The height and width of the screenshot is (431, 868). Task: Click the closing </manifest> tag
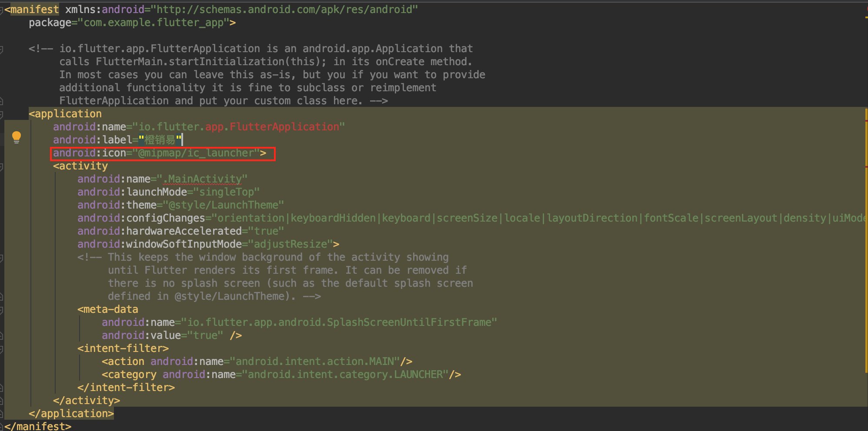(x=38, y=426)
